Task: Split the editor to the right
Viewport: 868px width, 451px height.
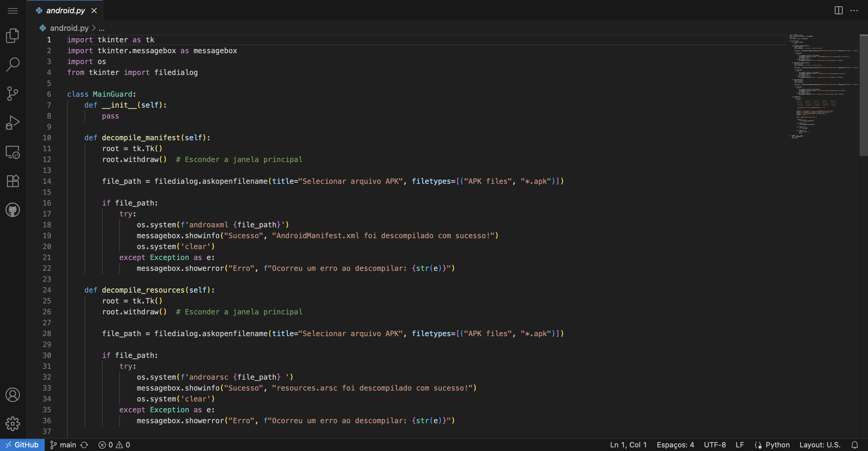Action: pyautogui.click(x=838, y=11)
